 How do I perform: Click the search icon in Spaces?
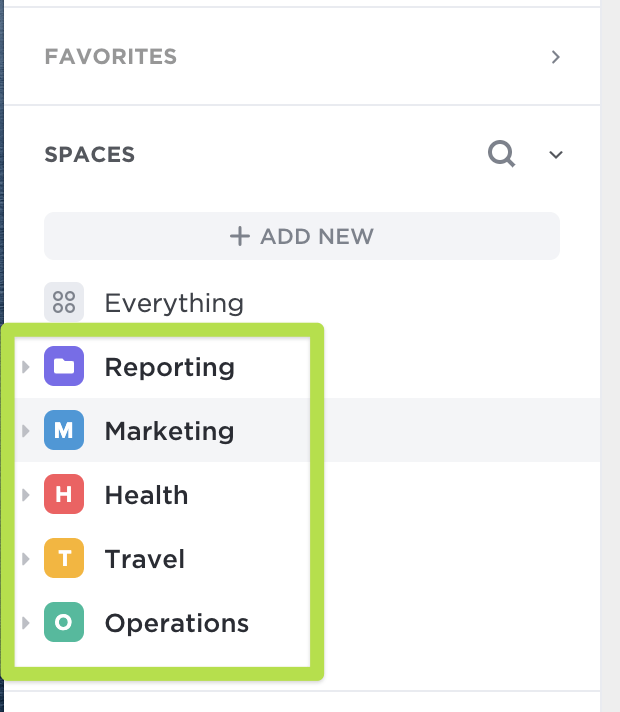click(501, 154)
